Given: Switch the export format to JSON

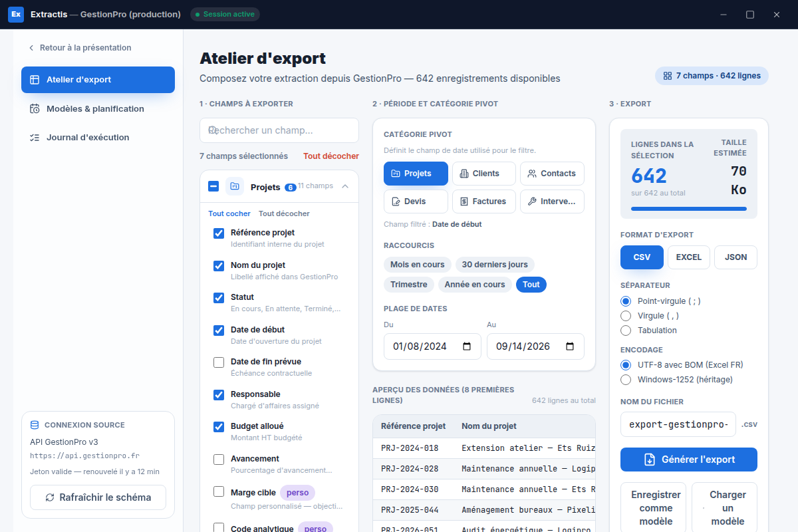Looking at the screenshot, I should pos(735,257).
